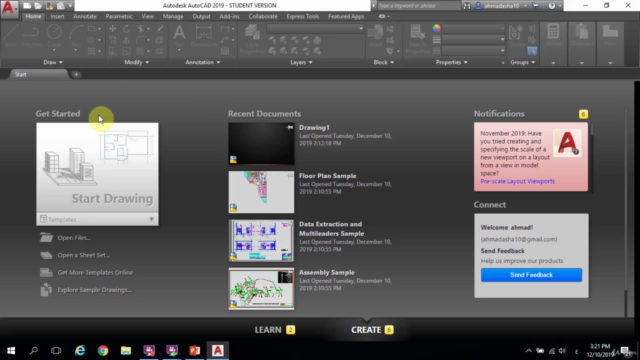Viewport: 640px width, 360px height.
Task: Click the Send Feedback button
Action: [531, 275]
